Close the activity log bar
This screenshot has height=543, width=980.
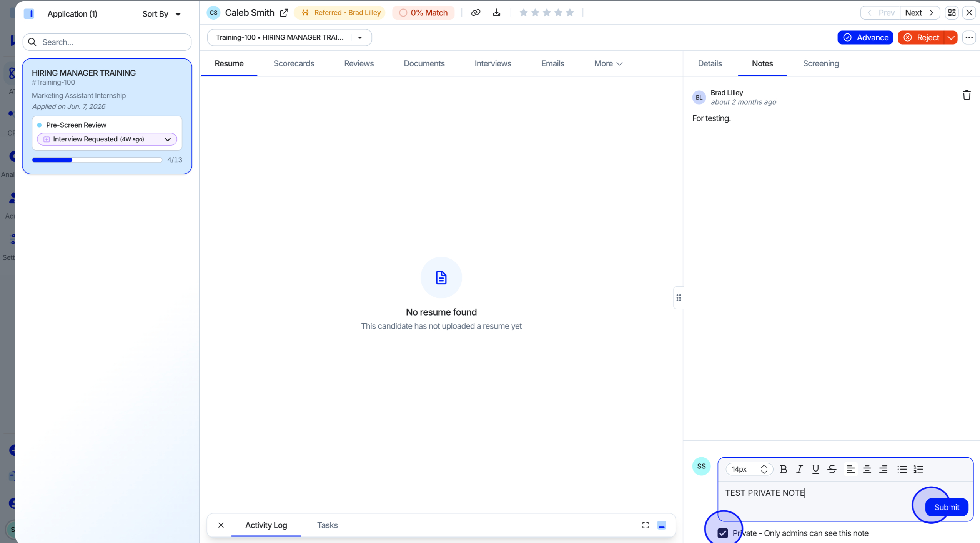click(x=221, y=525)
